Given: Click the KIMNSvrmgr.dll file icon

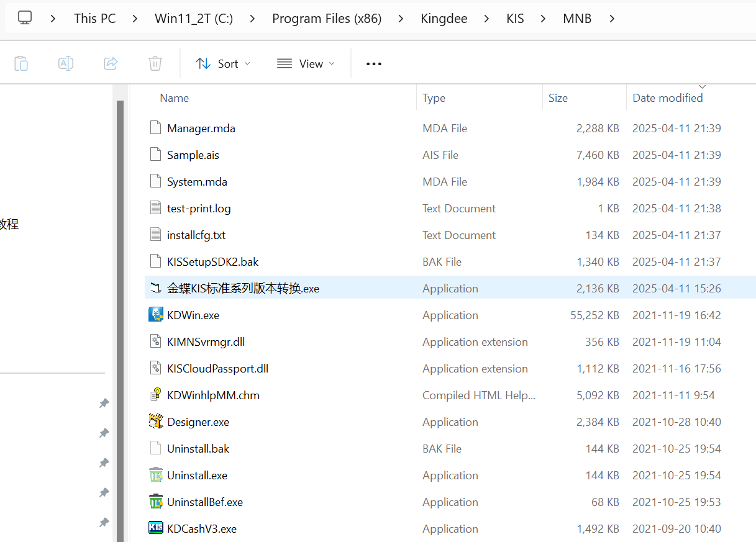Looking at the screenshot, I should click(156, 341).
